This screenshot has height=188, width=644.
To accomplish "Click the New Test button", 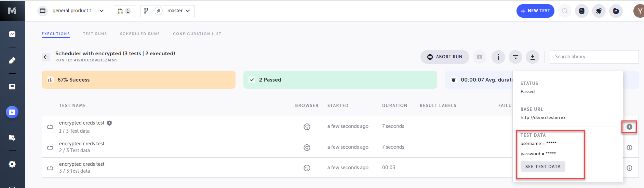I will [x=535, y=11].
